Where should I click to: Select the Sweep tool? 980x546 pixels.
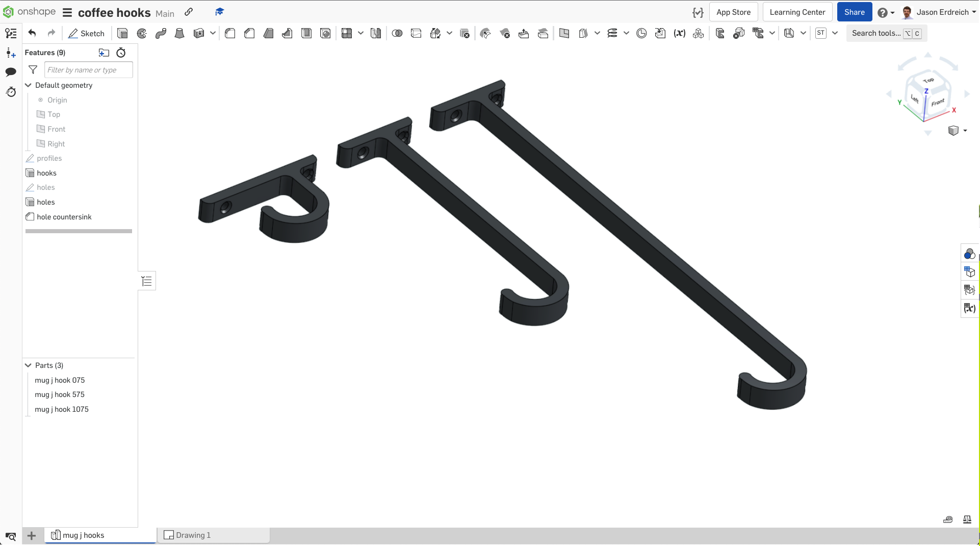161,33
